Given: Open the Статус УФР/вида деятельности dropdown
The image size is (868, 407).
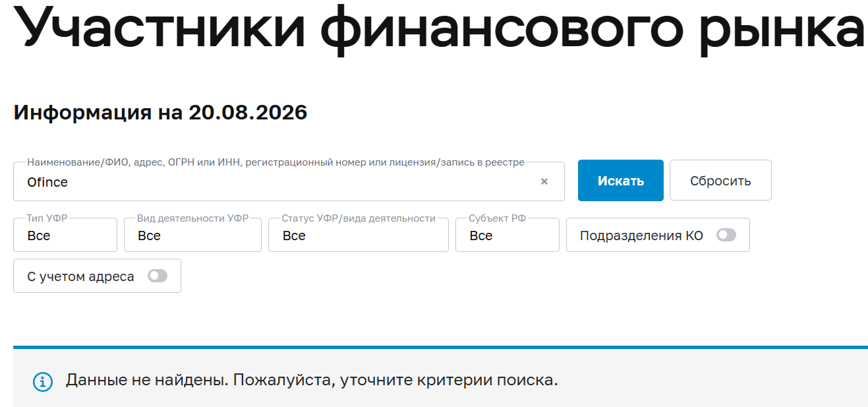Looking at the screenshot, I should [359, 235].
